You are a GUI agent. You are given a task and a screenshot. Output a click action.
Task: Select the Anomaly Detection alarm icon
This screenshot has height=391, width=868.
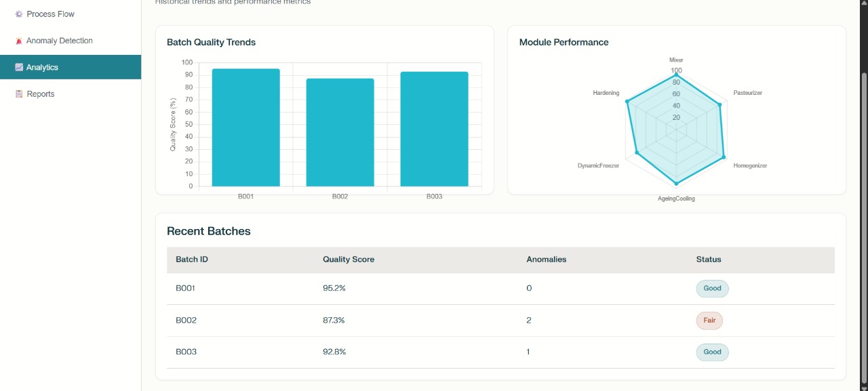pos(18,40)
